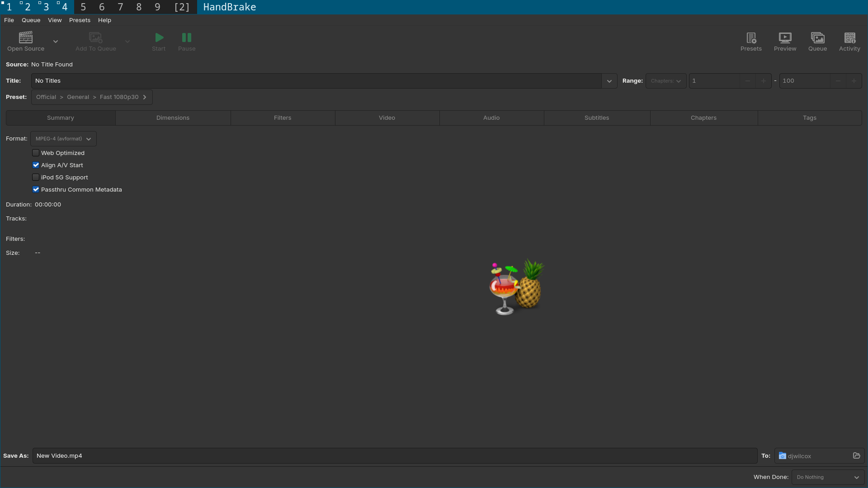Open the Help menu

pos(104,20)
